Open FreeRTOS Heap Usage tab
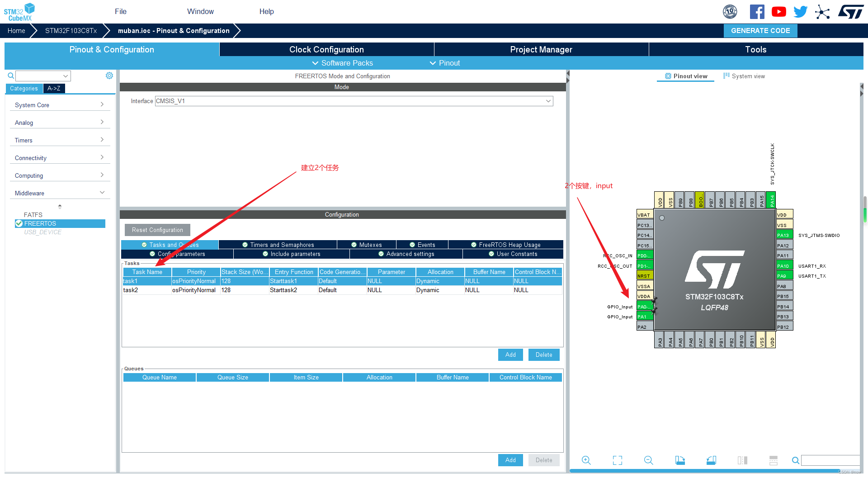 (x=506, y=245)
